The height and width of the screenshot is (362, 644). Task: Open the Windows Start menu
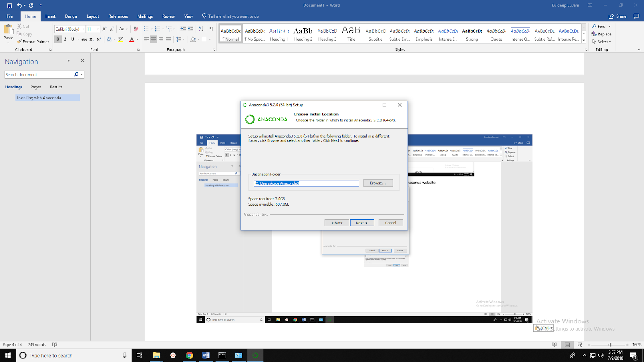(8, 355)
